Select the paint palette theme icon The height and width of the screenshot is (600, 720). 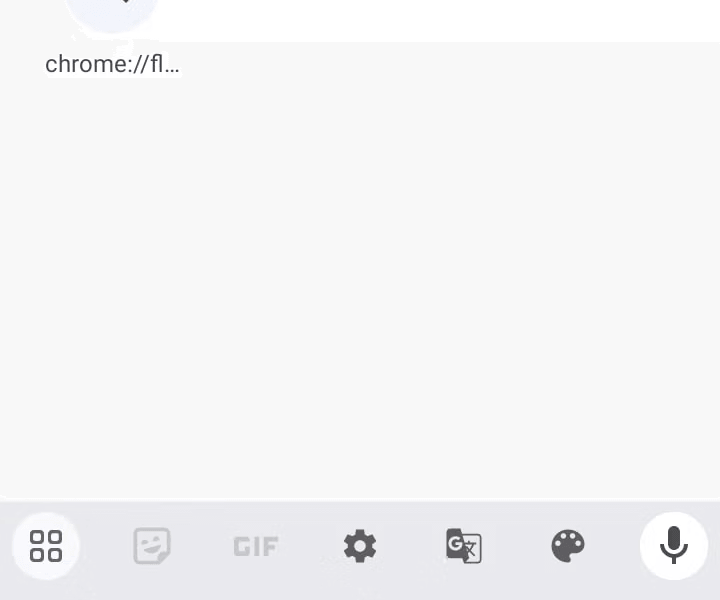pyautogui.click(x=568, y=546)
